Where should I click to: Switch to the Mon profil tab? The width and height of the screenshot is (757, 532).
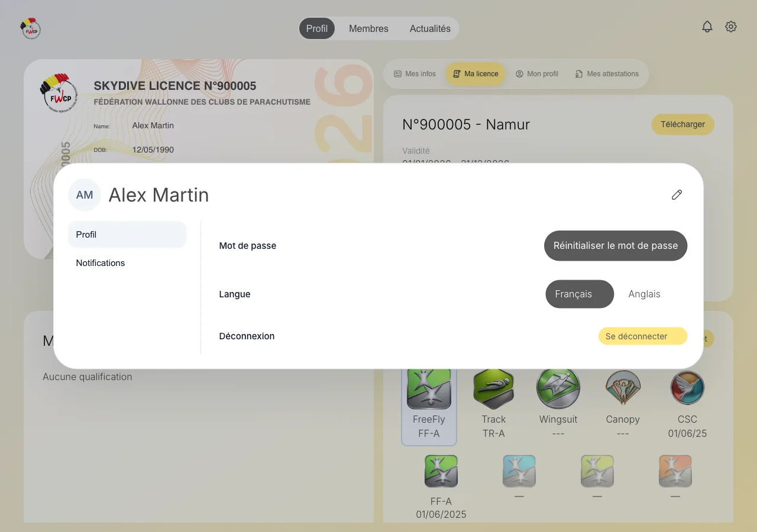point(537,74)
